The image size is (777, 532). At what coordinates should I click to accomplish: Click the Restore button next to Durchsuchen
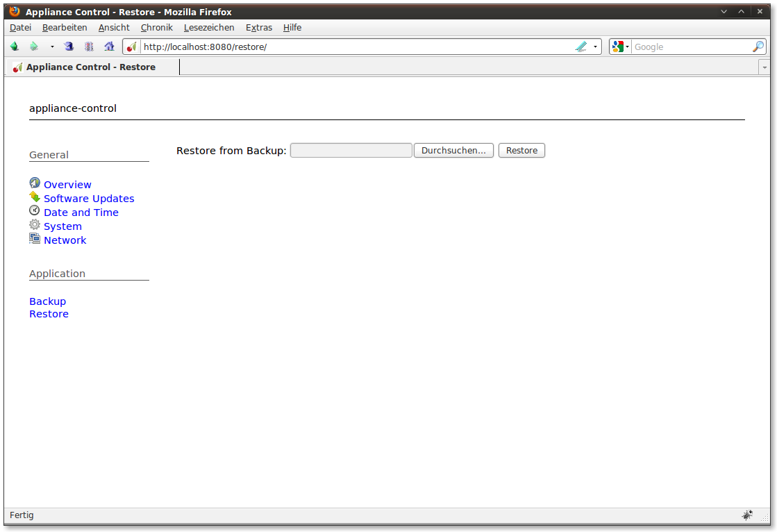[x=521, y=151]
